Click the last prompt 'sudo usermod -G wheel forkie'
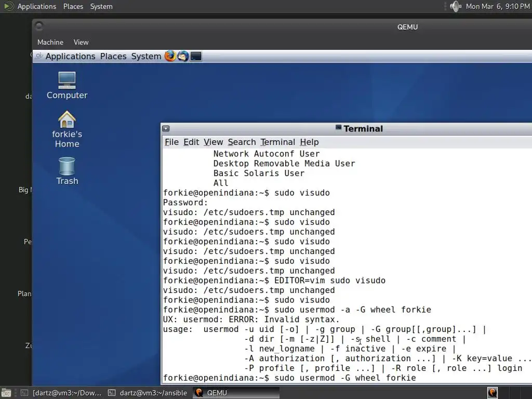This screenshot has width=532, height=399. point(345,378)
